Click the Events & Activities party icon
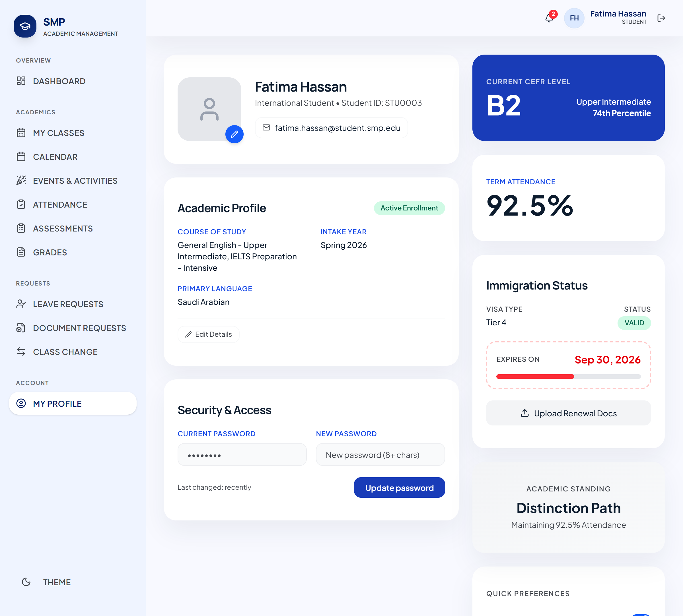 click(21, 180)
